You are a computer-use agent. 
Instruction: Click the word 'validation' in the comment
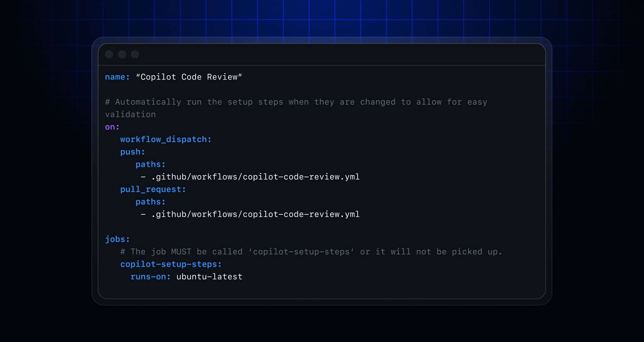[130, 115]
